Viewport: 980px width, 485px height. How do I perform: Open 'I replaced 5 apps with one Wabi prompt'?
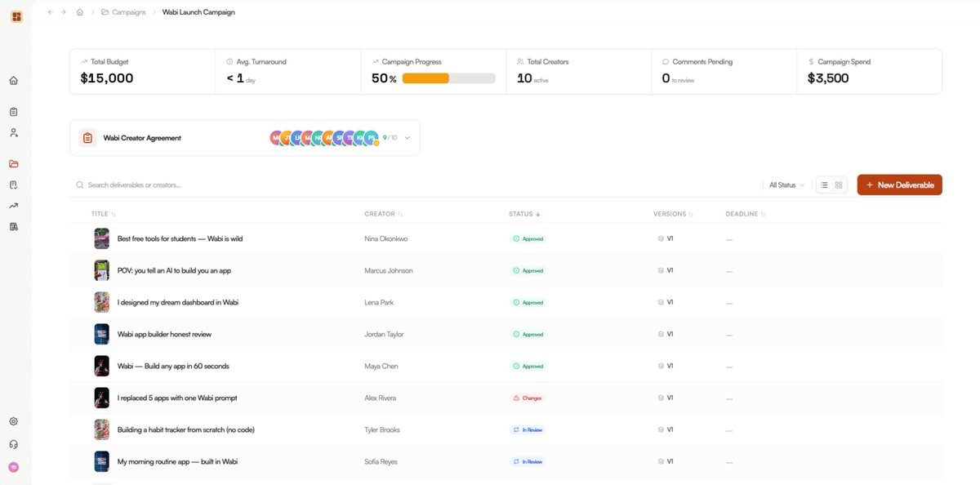click(177, 398)
